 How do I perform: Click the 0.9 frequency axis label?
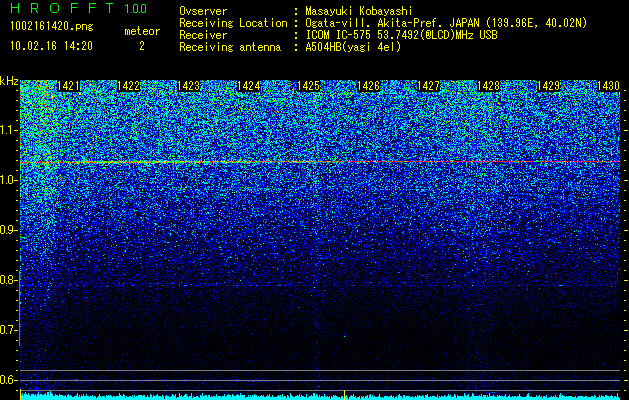tap(9, 230)
